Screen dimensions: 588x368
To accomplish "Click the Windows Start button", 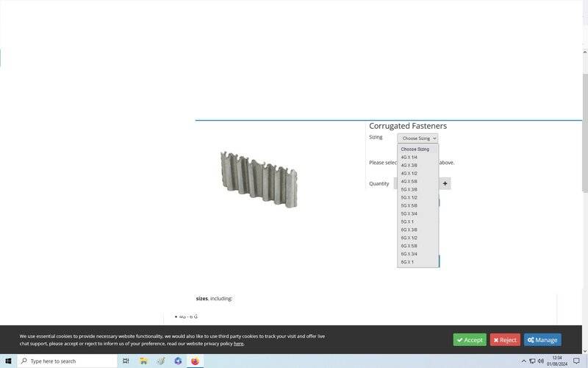I will [8, 361].
